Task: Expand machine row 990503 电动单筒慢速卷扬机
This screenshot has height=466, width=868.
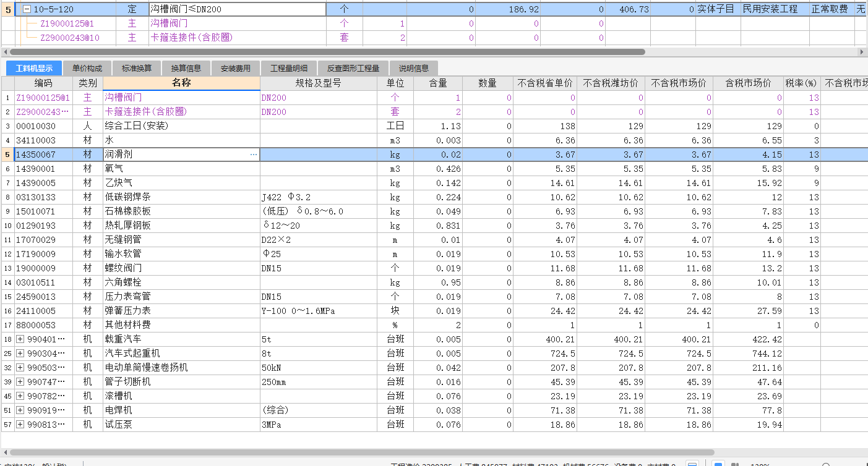Action: (20, 368)
